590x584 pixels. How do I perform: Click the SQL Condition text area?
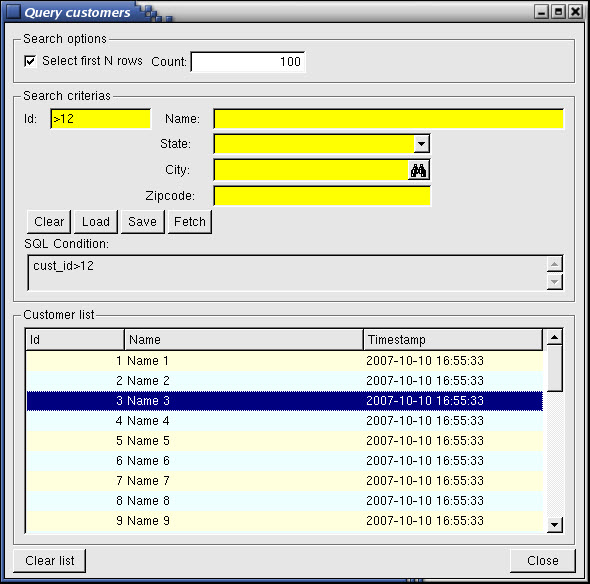(x=287, y=273)
